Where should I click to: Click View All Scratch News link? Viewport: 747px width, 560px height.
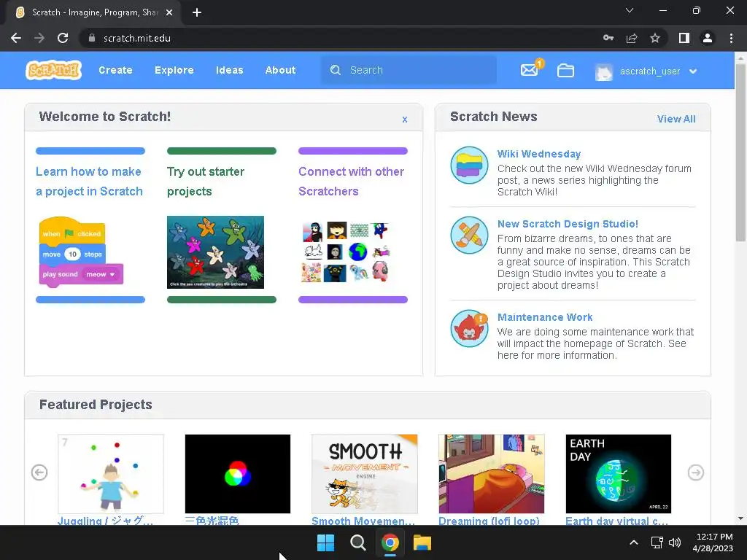click(676, 119)
